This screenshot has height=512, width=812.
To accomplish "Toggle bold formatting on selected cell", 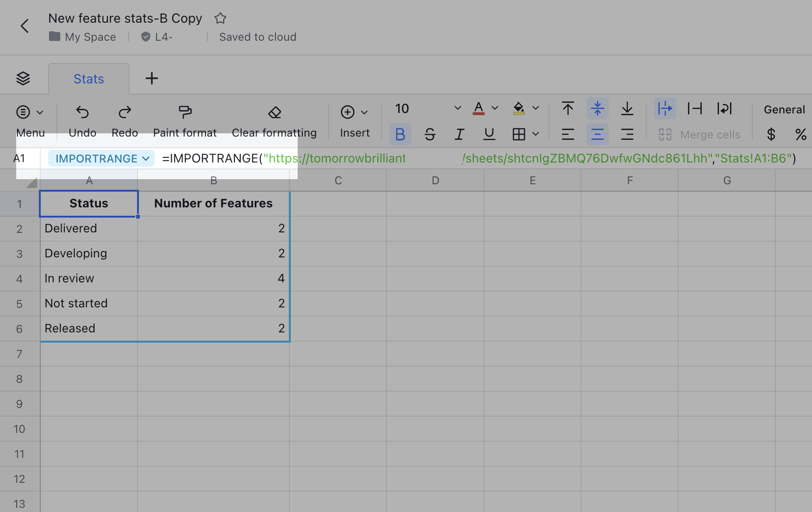I will 400,134.
